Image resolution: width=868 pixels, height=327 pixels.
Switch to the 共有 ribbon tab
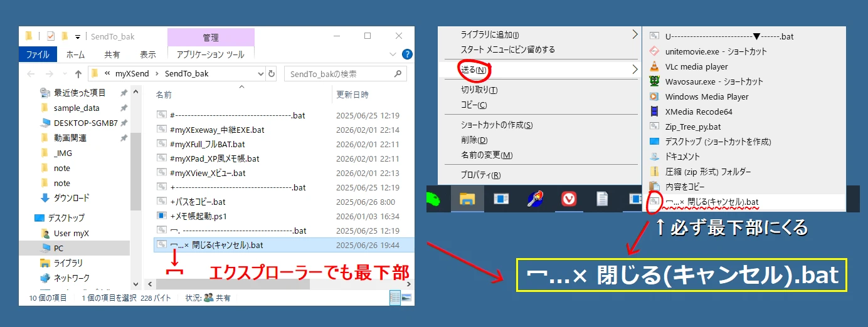(x=112, y=54)
